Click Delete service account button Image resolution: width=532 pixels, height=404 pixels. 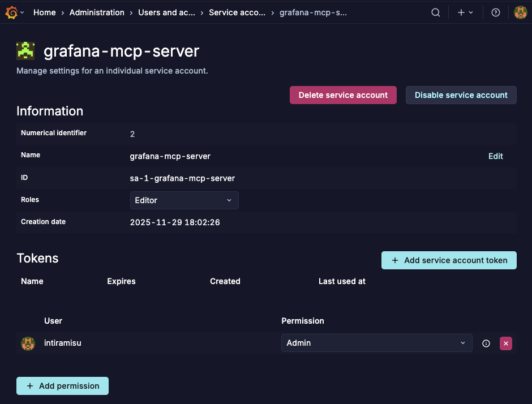pos(343,95)
